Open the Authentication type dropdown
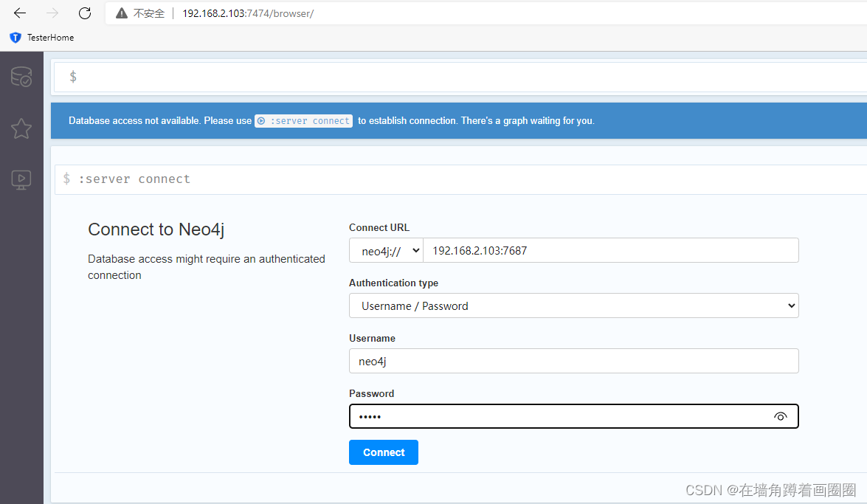Viewport: 867px width, 504px height. coord(573,306)
